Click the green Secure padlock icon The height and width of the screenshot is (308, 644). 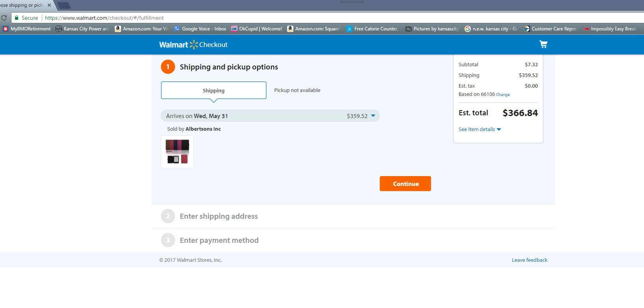[17, 18]
